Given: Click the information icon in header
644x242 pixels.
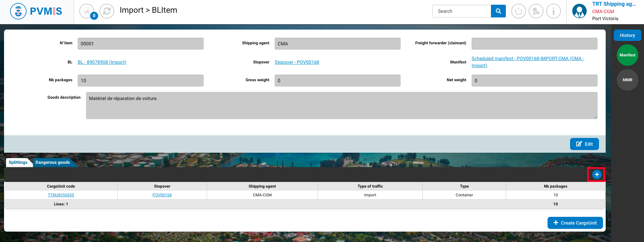Looking at the screenshot, I should 553,11.
